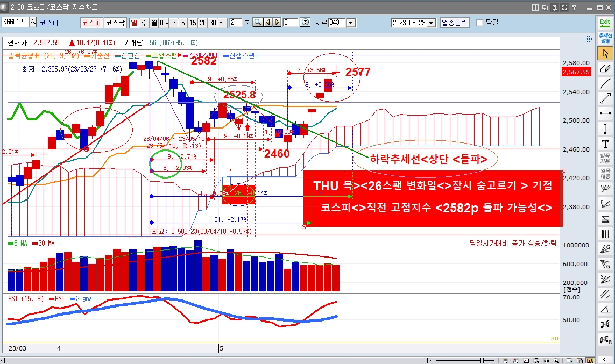Select the vertical cycle lines tool
Viewport: 615px width, 364px height.
point(605,234)
